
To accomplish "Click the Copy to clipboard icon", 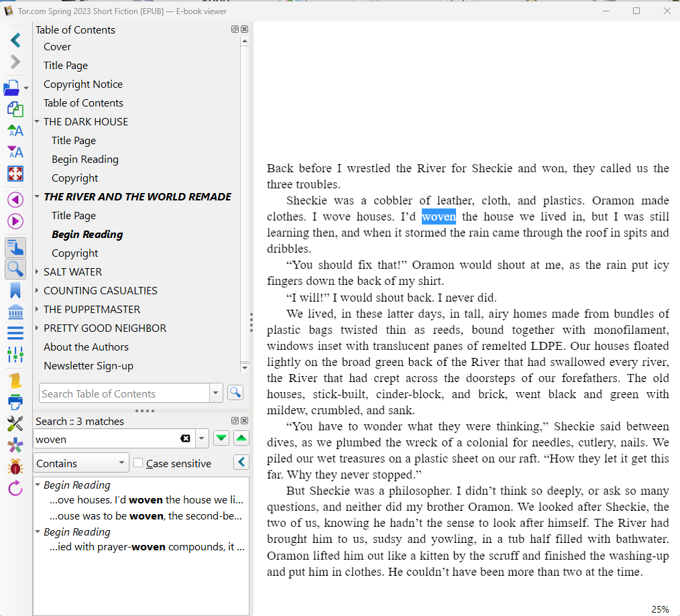I will (x=15, y=109).
